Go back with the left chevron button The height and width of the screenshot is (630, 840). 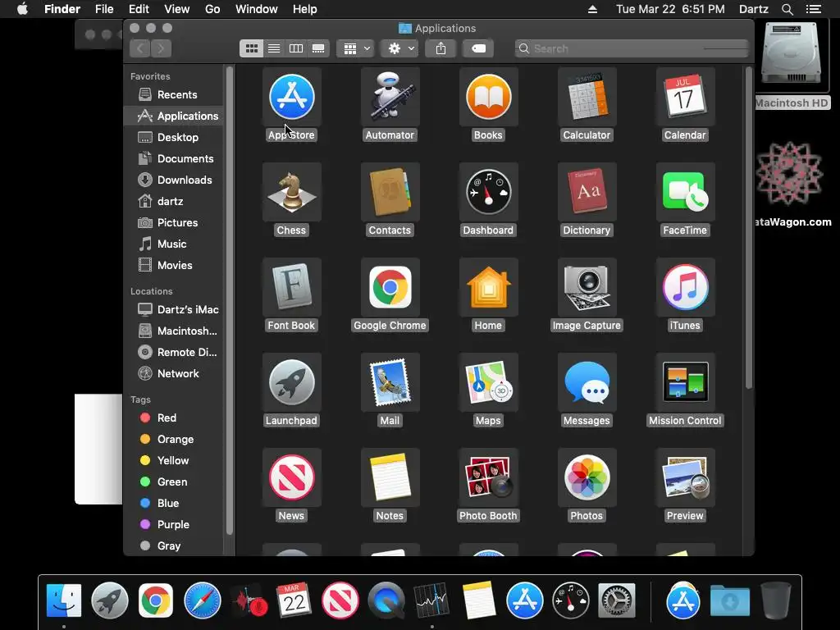tap(139, 48)
